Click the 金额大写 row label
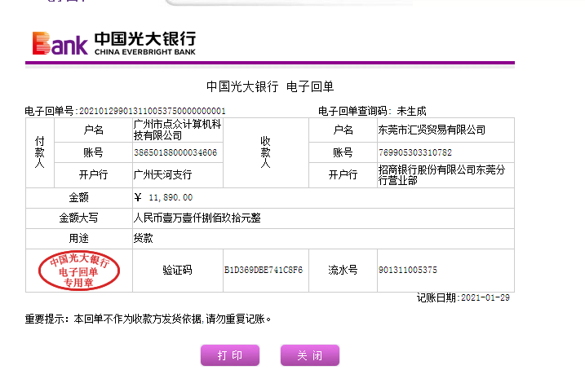The image size is (585, 392). click(78, 218)
